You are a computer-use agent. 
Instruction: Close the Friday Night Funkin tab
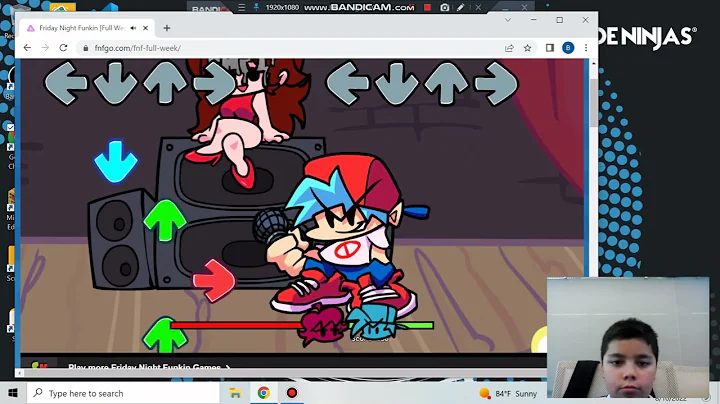point(146,28)
